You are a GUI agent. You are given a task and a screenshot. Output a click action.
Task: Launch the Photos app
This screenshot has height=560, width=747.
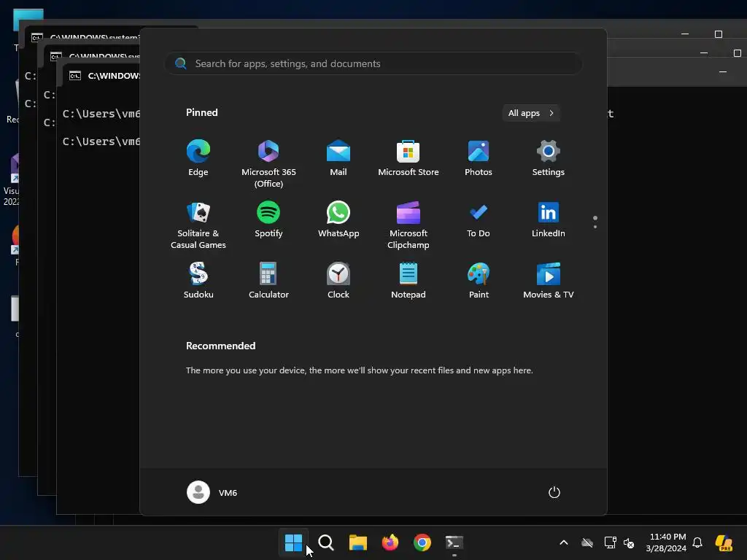[x=479, y=158]
